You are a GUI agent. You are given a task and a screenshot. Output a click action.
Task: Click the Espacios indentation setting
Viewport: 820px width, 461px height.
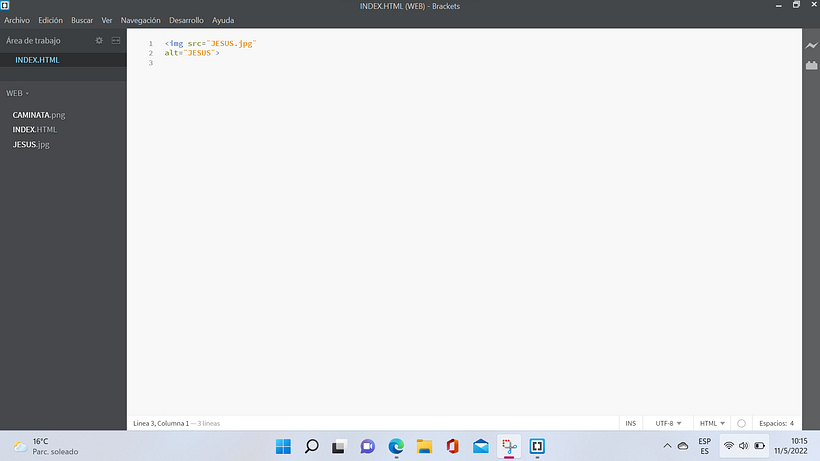776,423
